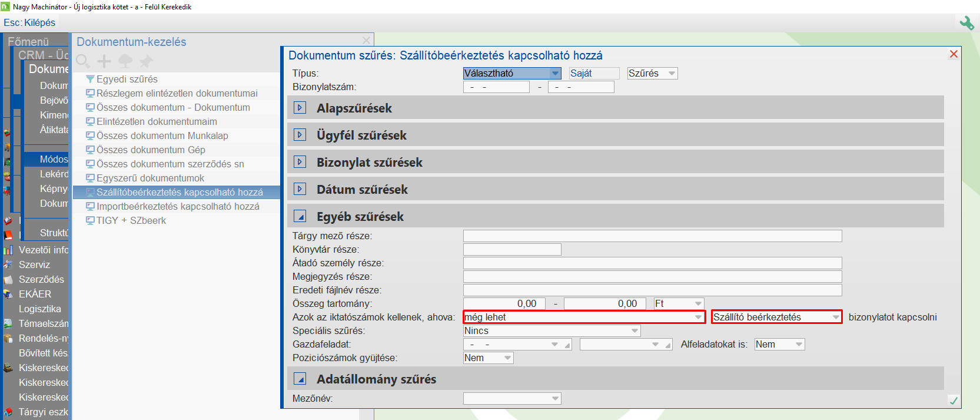Open the 'még lehet' dropdown
This screenshot has width=980, height=420.
tap(698, 318)
